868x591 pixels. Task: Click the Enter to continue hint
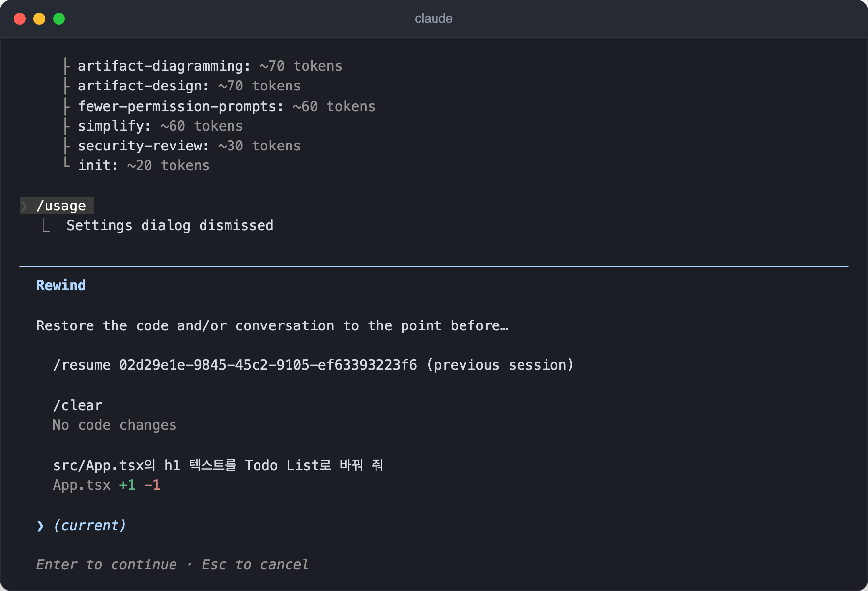[x=106, y=565]
